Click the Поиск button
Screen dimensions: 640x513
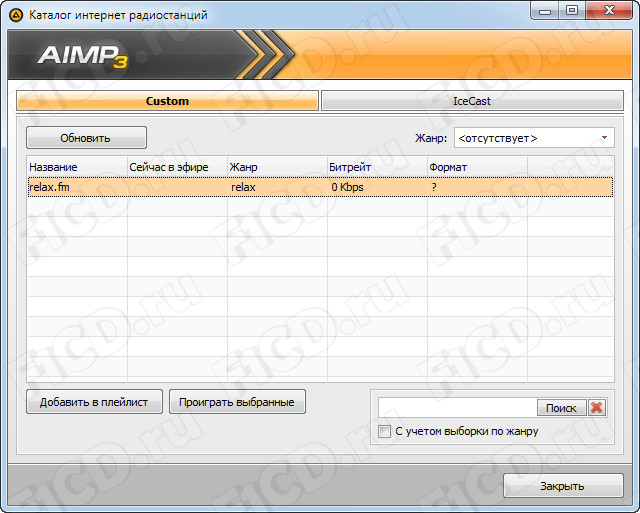[x=561, y=408]
